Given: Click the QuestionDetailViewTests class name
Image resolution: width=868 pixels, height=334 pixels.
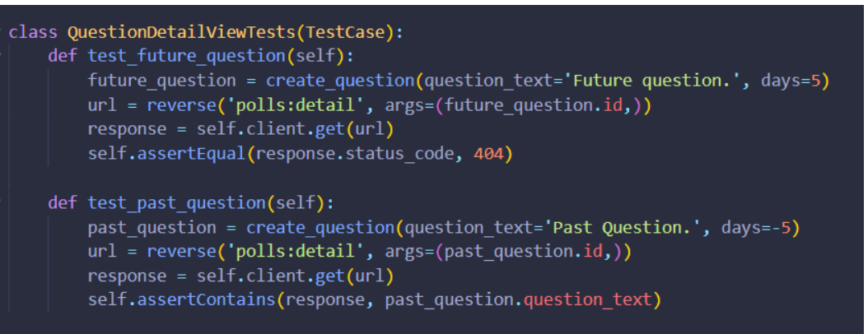Looking at the screenshot, I should tap(181, 33).
